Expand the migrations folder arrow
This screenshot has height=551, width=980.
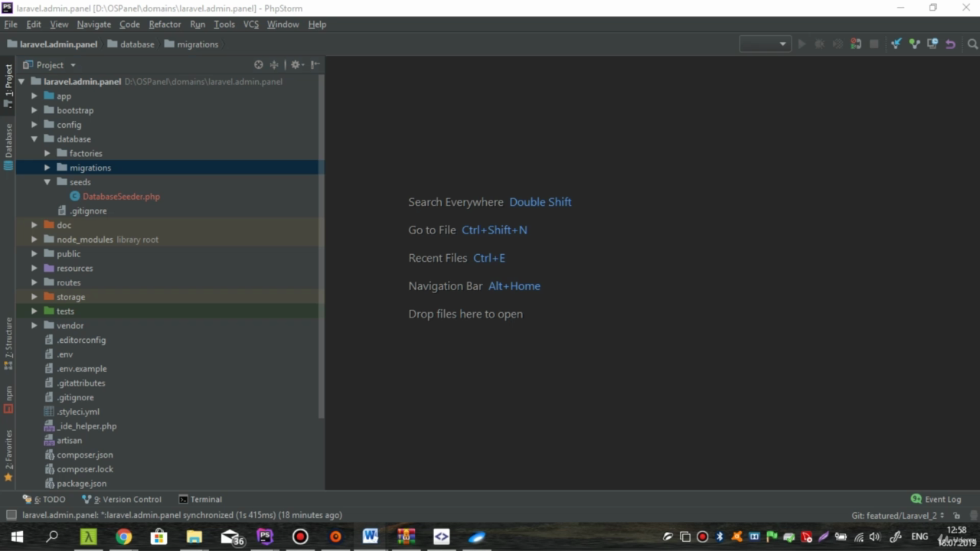tap(47, 168)
